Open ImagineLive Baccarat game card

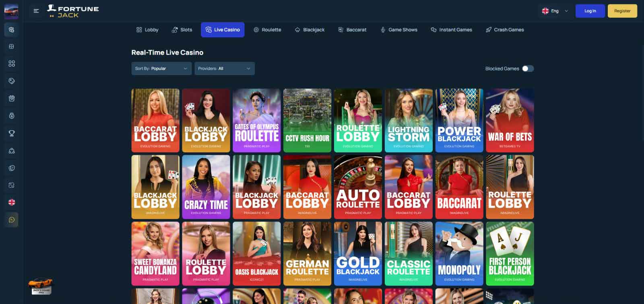click(459, 187)
